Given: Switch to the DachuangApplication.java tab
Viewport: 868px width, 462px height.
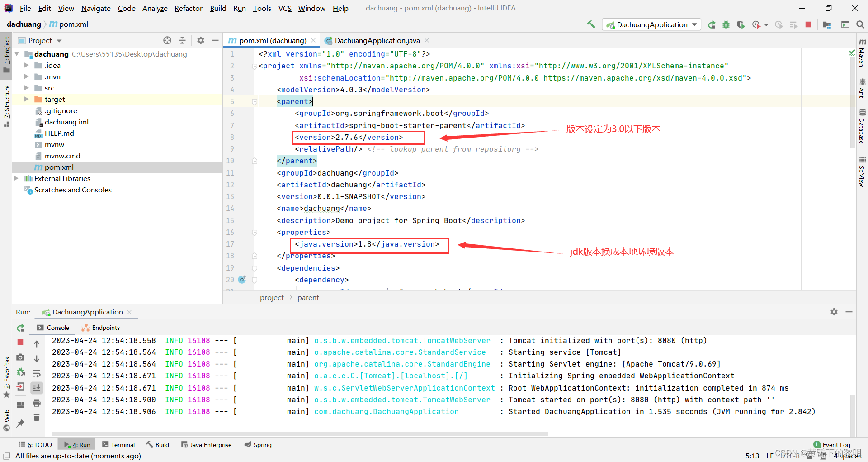Looking at the screenshot, I should (x=377, y=40).
